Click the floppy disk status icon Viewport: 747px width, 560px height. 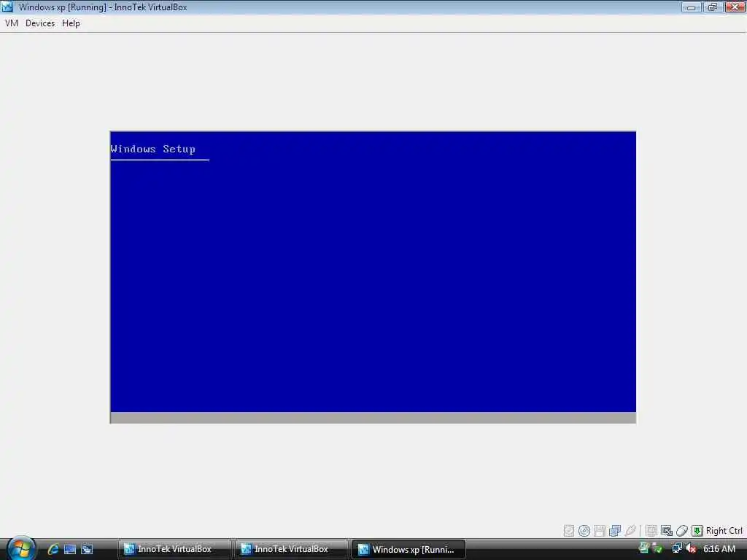[x=600, y=531]
